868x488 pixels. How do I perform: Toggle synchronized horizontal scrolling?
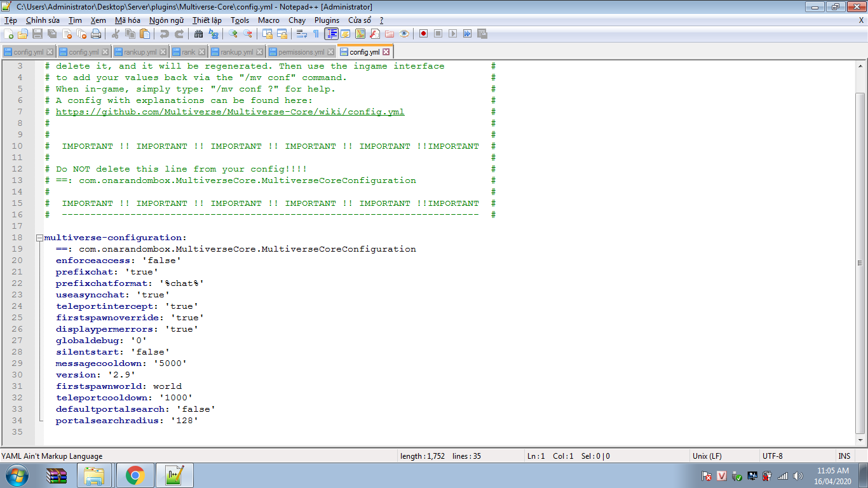coord(282,34)
